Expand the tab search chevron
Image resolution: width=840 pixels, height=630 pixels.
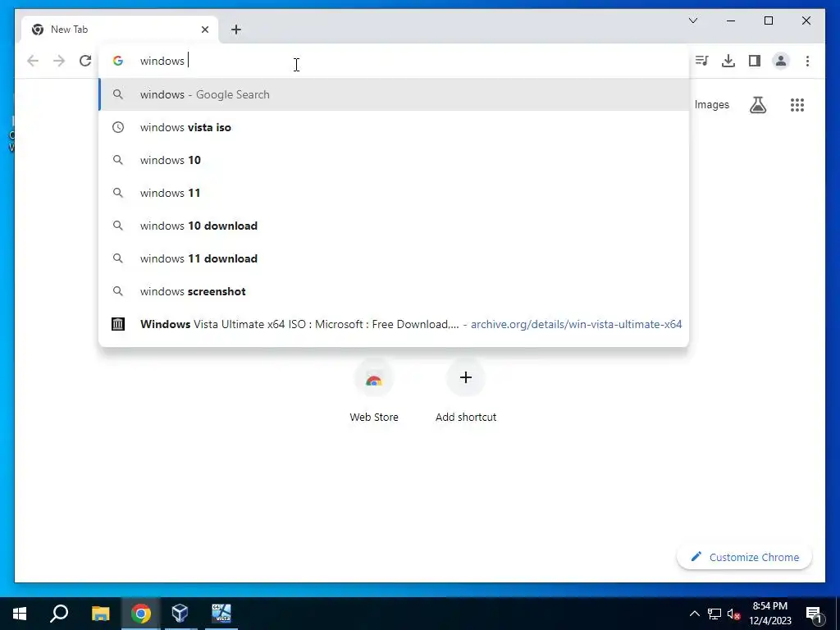692,21
